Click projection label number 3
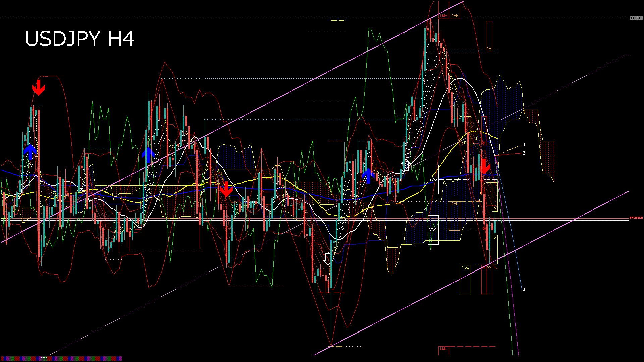Image resolution: width=644 pixels, height=362 pixels. pos(524,289)
